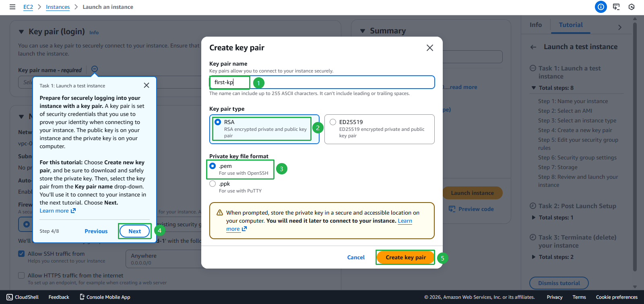Screen dimensions: 644x304
Task: Click the blue info circle icon
Action: tap(601, 7)
